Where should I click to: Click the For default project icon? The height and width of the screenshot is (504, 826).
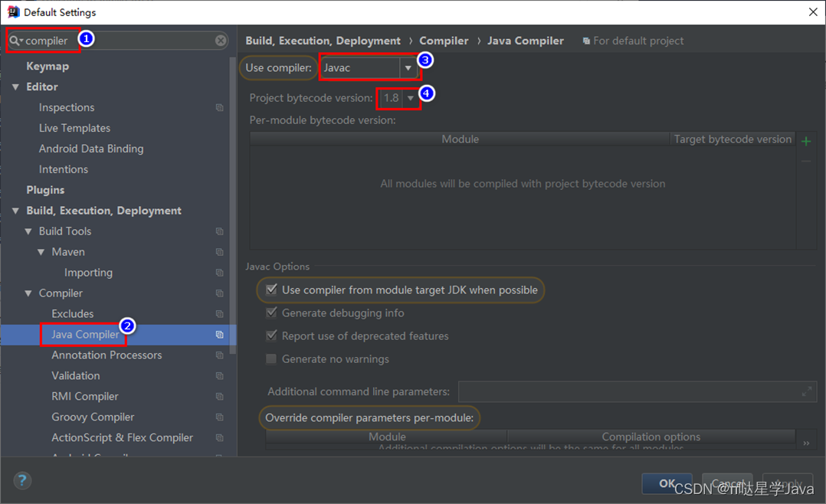pyautogui.click(x=586, y=41)
